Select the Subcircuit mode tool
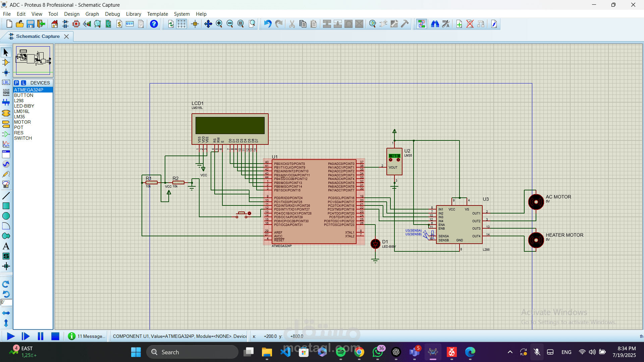Image resolution: width=644 pixels, height=362 pixels. 6,113
